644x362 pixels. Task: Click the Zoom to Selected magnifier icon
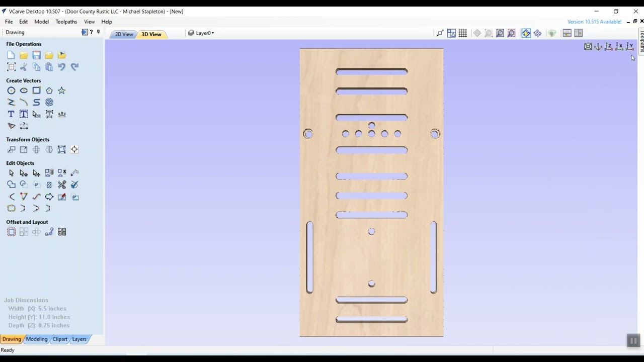click(511, 33)
